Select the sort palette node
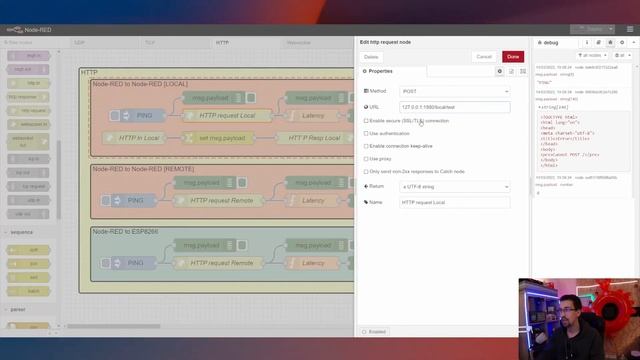The width and height of the screenshot is (640, 360). coord(29,278)
